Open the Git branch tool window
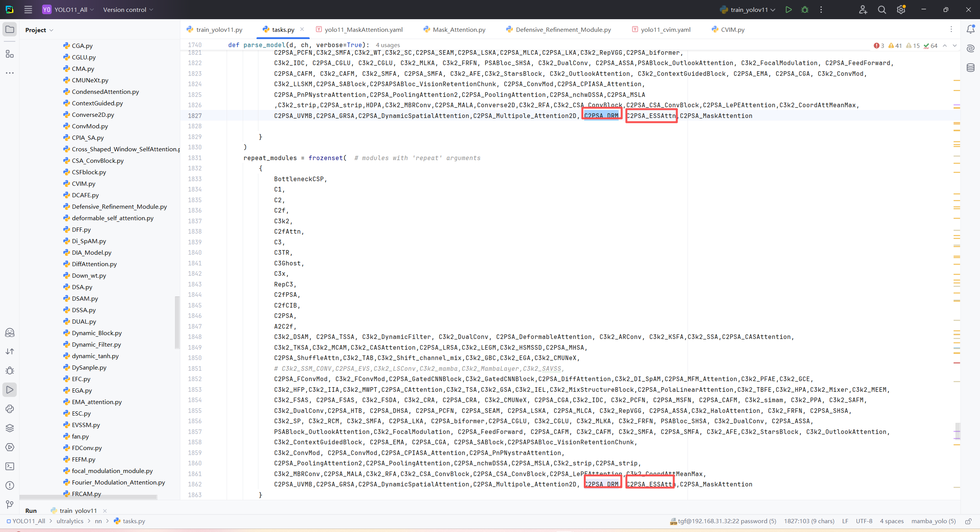The width and height of the screenshot is (980, 532). (x=10, y=504)
